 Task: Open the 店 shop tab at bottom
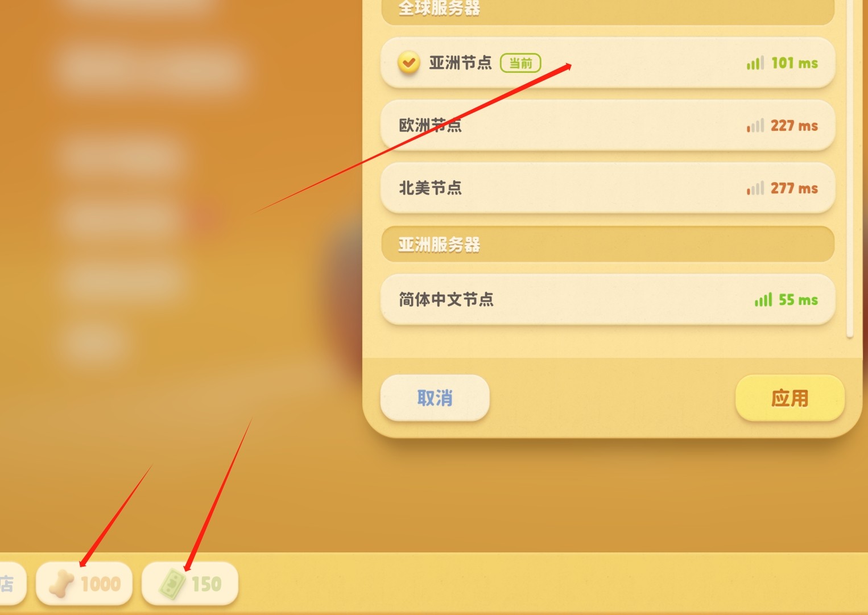pos(11,584)
